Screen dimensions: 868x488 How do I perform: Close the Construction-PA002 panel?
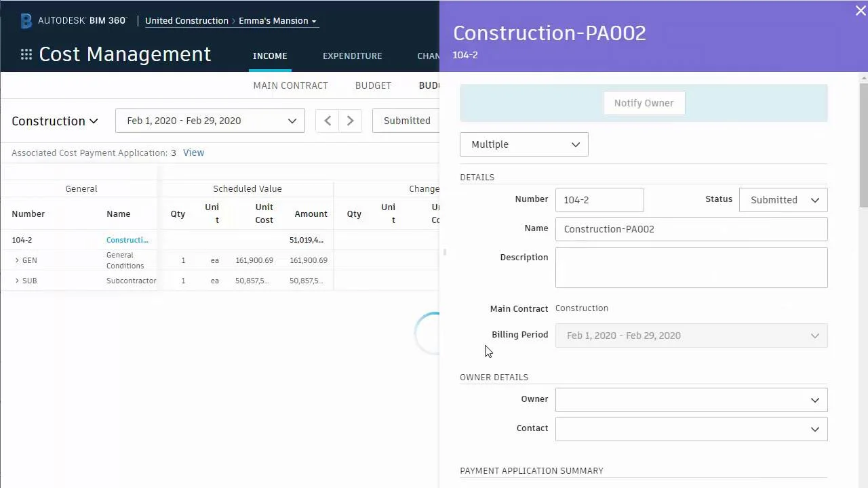[861, 10]
